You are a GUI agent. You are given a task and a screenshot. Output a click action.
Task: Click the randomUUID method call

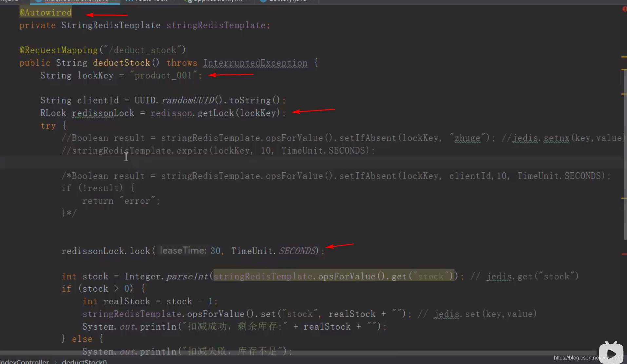pos(188,100)
